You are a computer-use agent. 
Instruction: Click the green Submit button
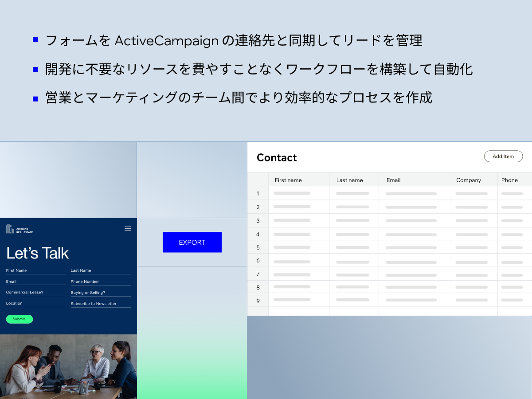pos(19,319)
